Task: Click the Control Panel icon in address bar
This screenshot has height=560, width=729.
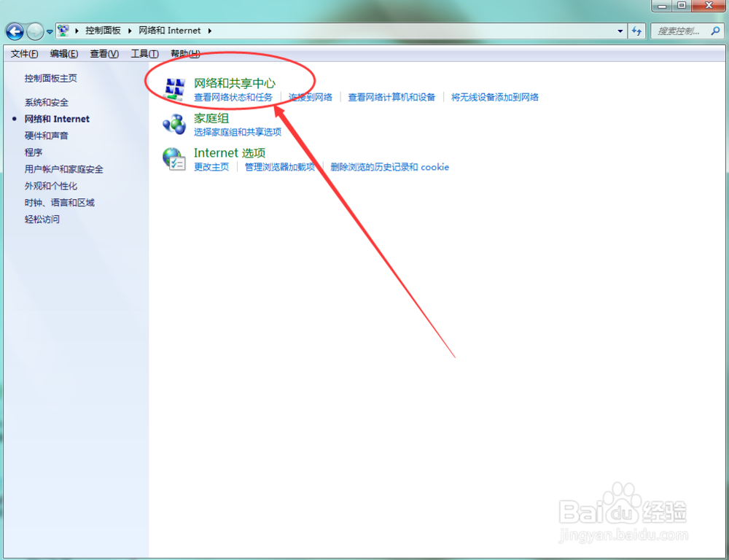Action: click(63, 31)
